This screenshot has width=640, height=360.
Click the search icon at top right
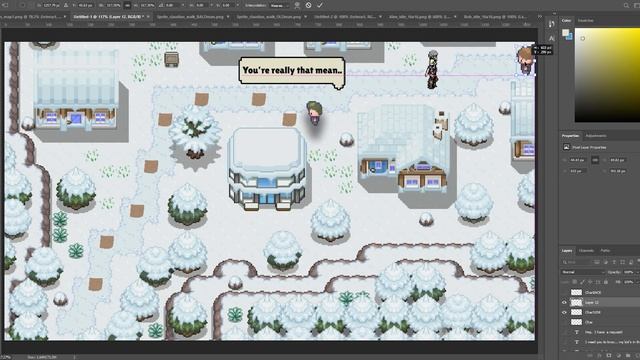click(x=626, y=5)
